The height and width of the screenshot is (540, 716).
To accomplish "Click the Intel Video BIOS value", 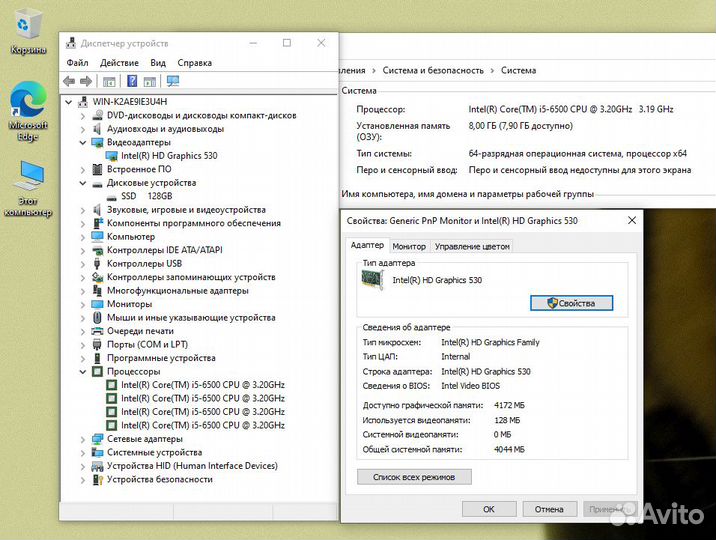I will click(x=470, y=386).
